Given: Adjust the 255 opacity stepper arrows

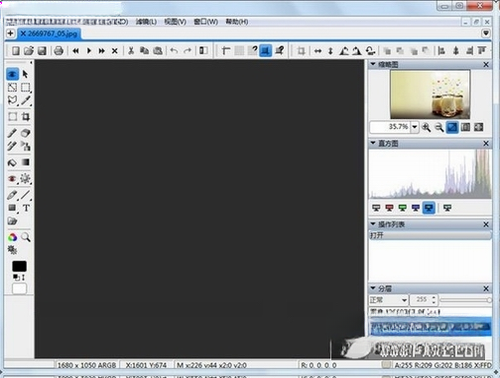Looking at the screenshot, I should pos(433,299).
